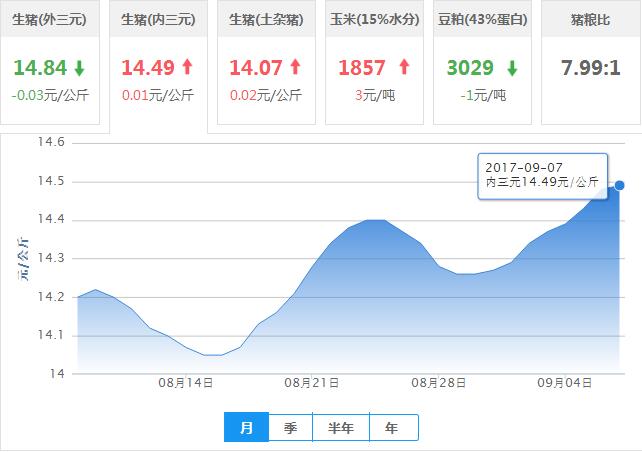Switch chart range to 季
642x452 pixels.
[290, 427]
